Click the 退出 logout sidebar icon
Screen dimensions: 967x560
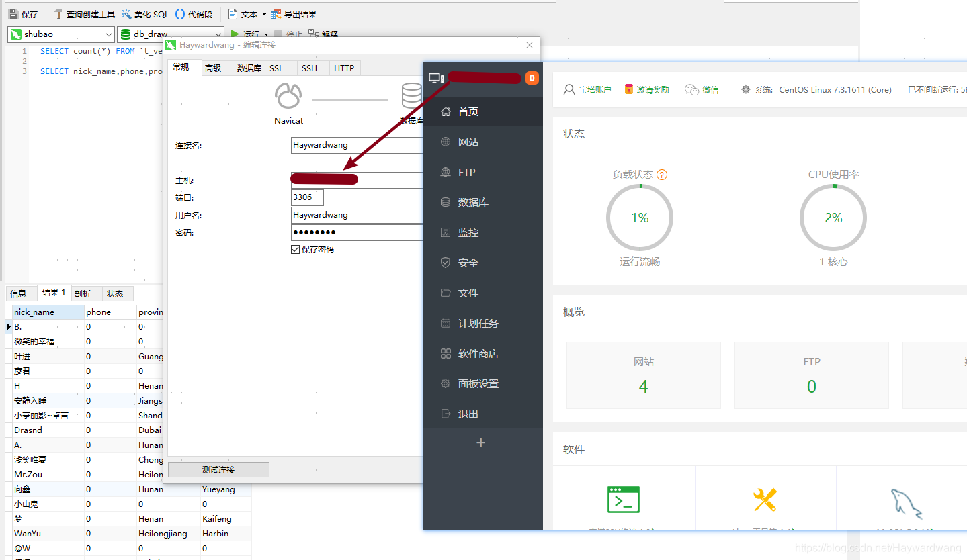[446, 414]
